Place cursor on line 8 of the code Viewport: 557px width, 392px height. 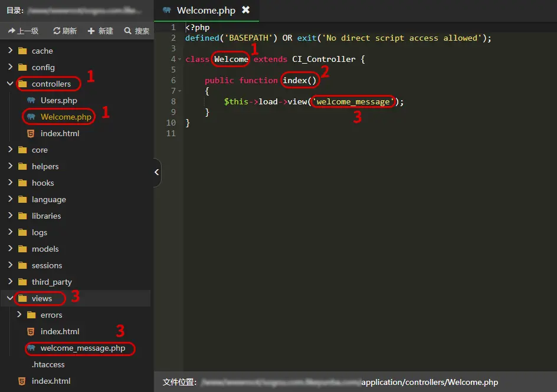tap(295, 101)
